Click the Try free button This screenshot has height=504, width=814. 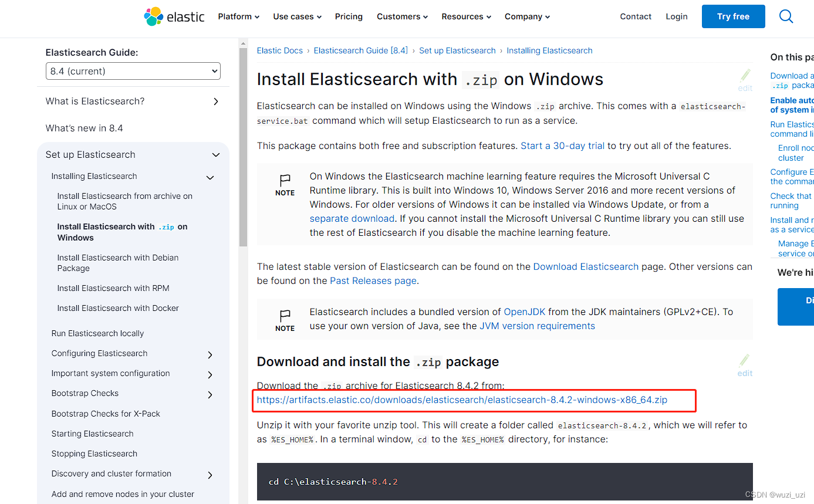point(733,16)
